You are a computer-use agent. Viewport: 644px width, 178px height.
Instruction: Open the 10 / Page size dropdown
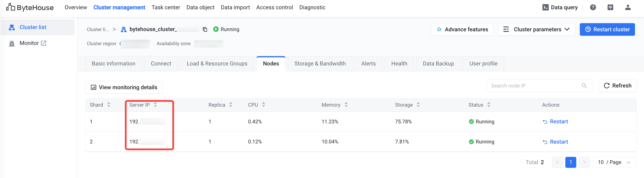[614, 162]
